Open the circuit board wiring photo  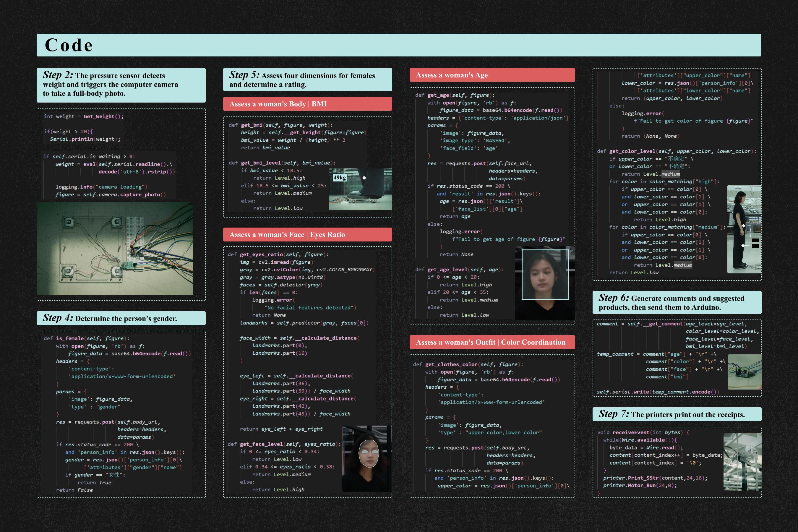click(x=115, y=249)
